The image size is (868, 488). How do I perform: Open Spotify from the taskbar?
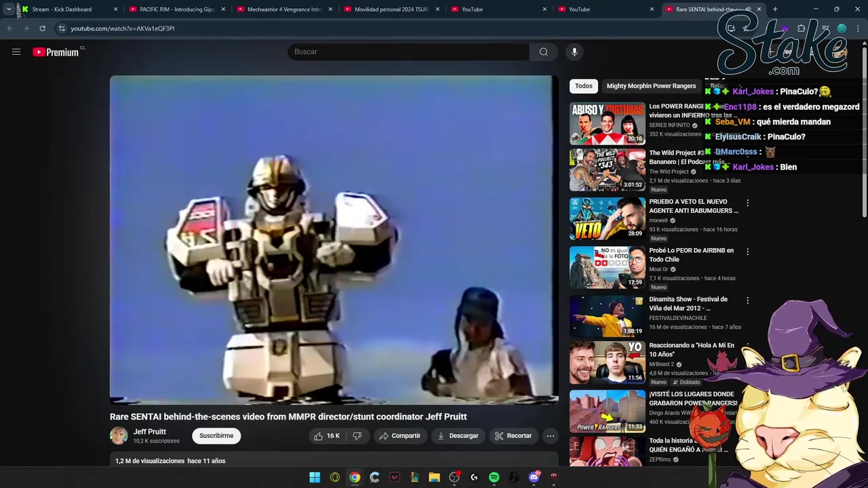click(x=494, y=477)
